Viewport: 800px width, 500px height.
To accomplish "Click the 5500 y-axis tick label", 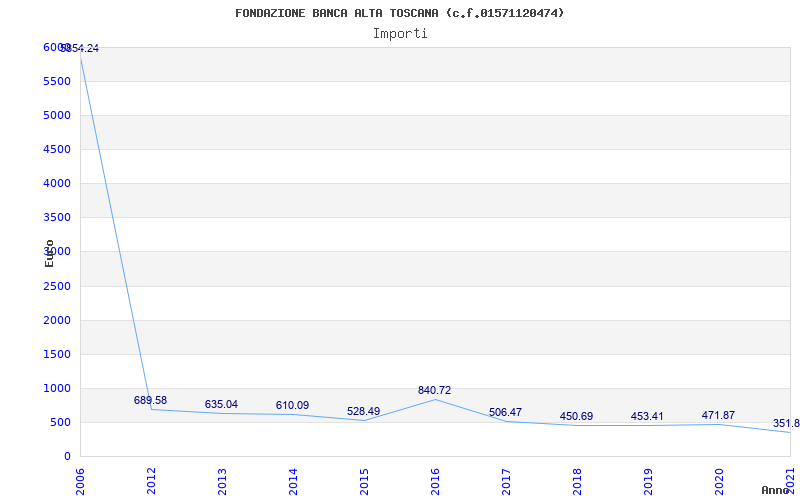I will (57, 82).
